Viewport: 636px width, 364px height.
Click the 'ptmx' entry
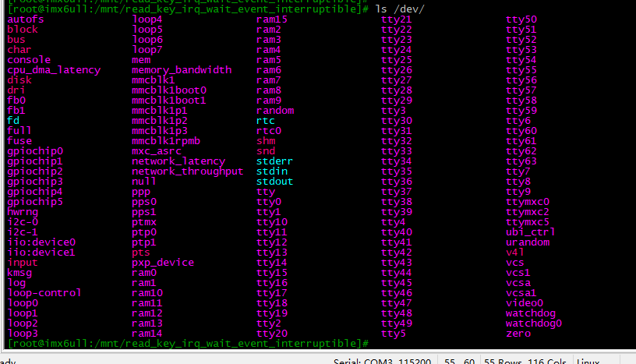(x=144, y=222)
